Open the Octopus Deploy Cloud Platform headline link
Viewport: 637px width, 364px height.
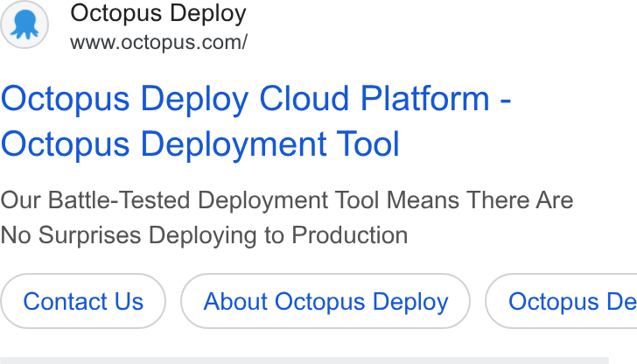point(255,121)
